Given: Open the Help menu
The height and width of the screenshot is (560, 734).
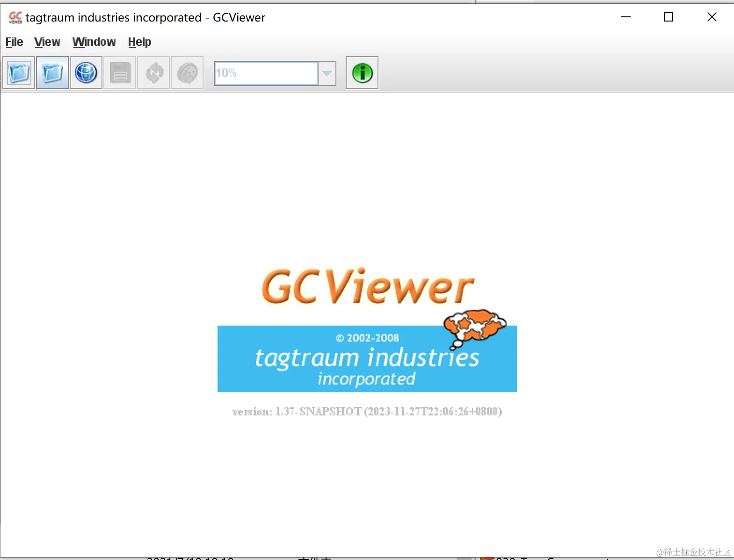Looking at the screenshot, I should coord(139,42).
